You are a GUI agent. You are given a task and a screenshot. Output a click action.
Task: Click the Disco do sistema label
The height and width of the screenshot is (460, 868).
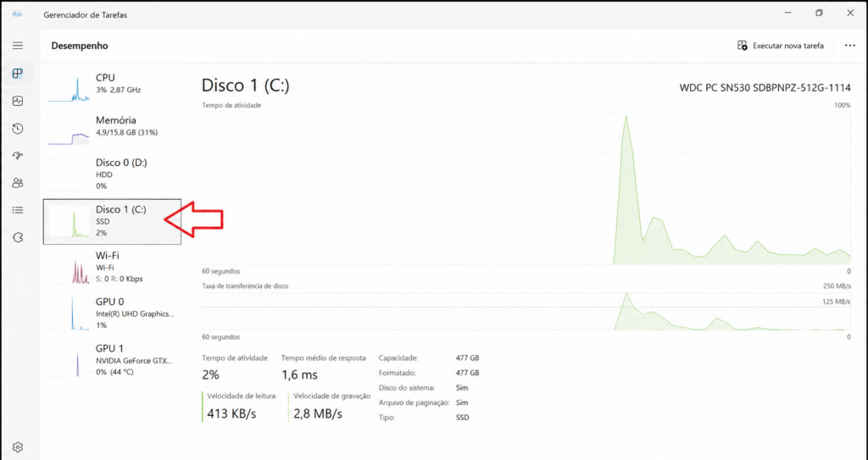tap(407, 387)
